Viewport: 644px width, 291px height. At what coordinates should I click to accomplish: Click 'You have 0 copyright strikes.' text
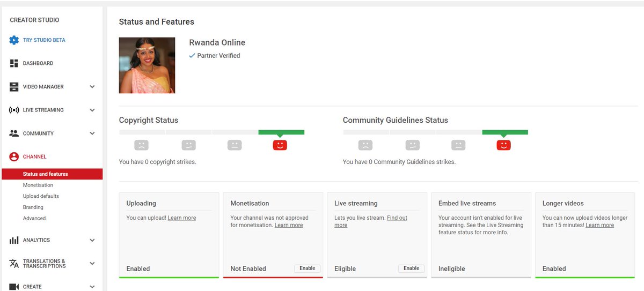click(x=158, y=162)
